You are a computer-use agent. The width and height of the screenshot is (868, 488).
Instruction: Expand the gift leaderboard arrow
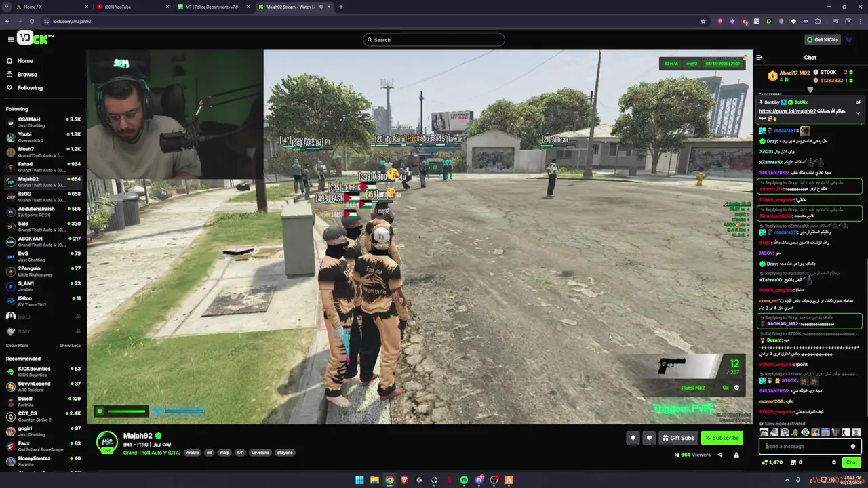click(810, 89)
